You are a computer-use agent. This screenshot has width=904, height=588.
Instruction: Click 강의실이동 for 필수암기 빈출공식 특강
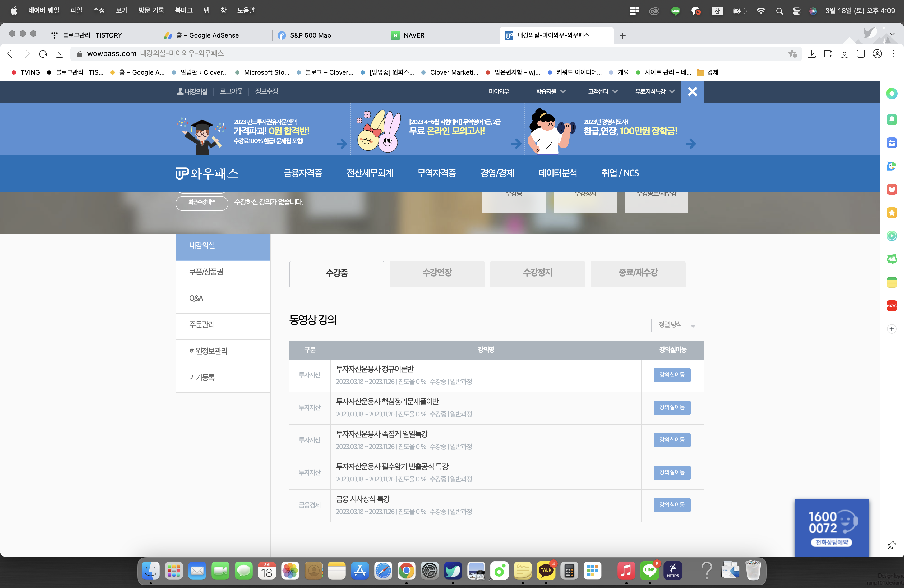pyautogui.click(x=672, y=472)
